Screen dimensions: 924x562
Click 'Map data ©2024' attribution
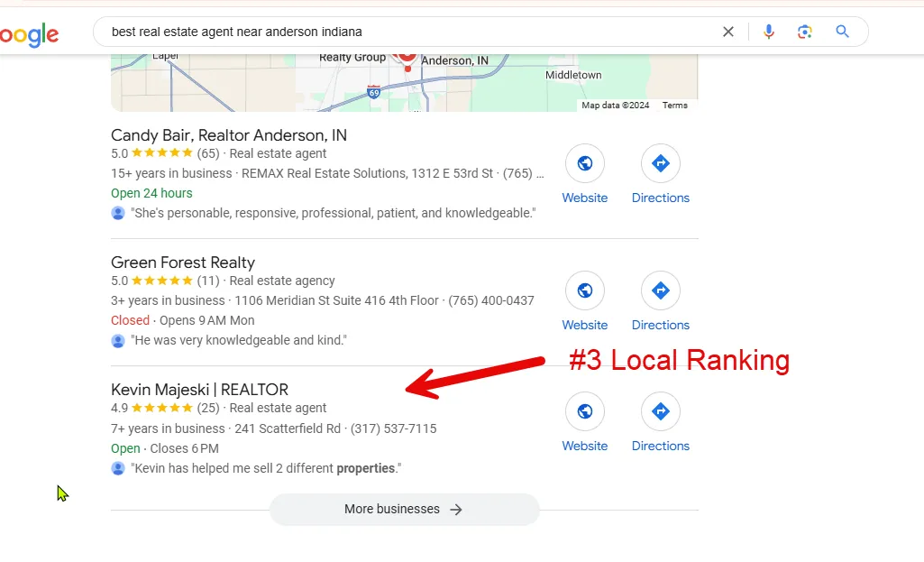pyautogui.click(x=615, y=105)
